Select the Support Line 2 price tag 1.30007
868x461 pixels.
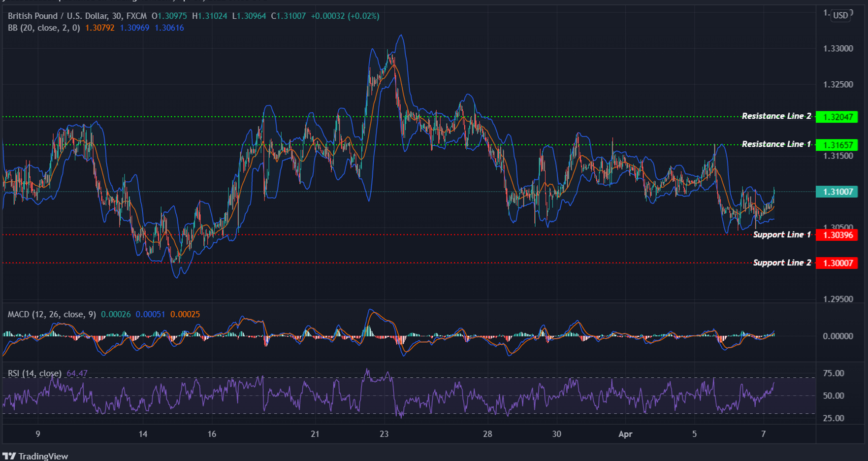(837, 263)
